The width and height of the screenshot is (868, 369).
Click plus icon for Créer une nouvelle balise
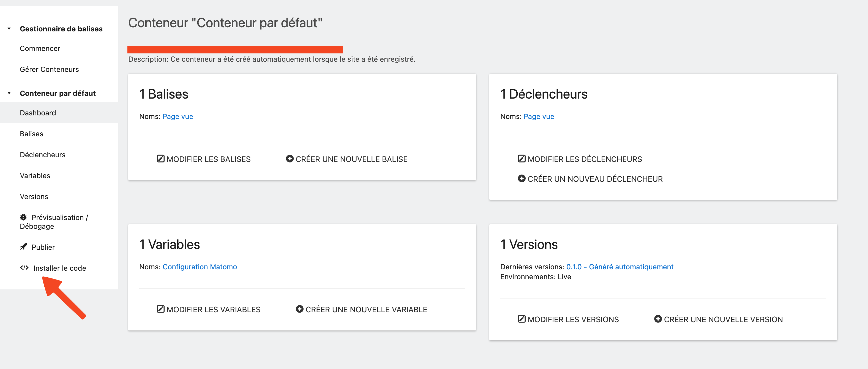point(290,159)
